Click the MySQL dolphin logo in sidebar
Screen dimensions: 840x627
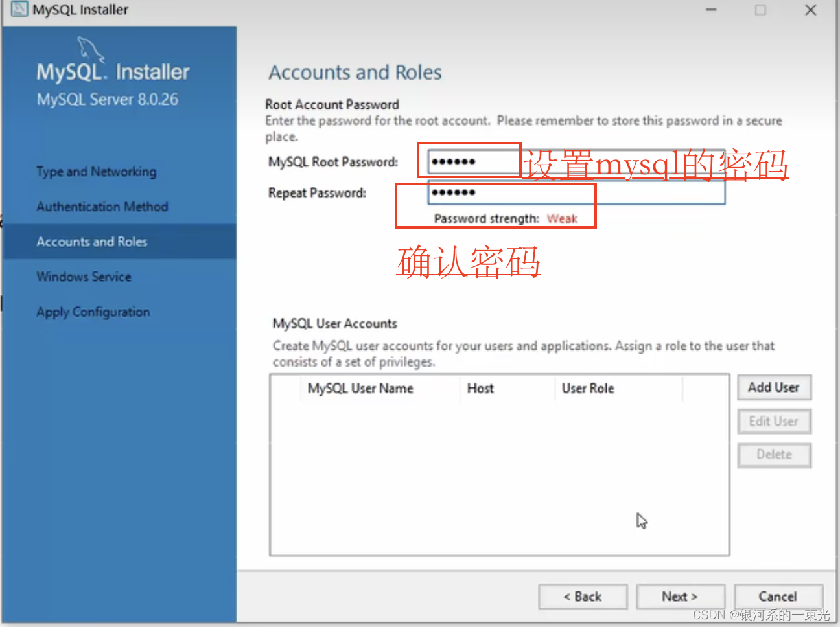click(91, 50)
